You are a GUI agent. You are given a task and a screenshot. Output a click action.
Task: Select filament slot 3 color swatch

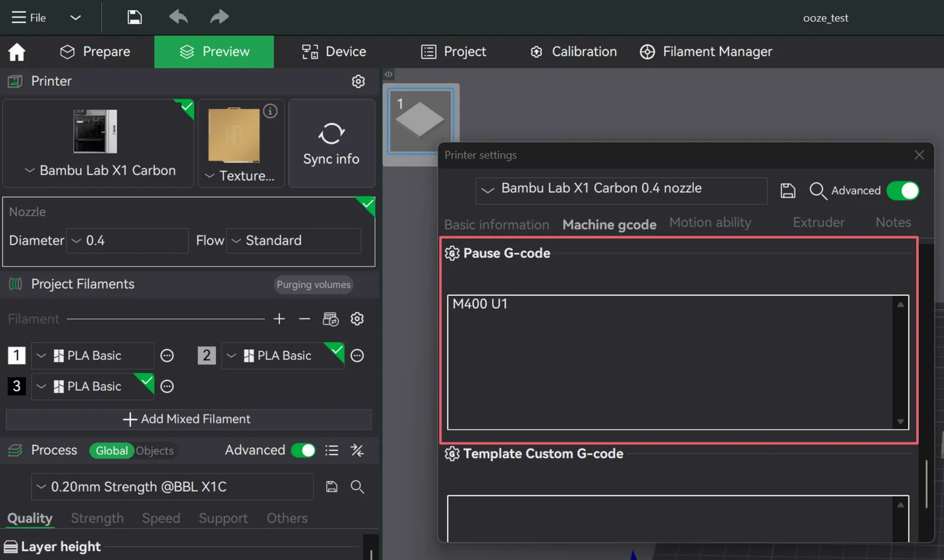[x=16, y=386]
